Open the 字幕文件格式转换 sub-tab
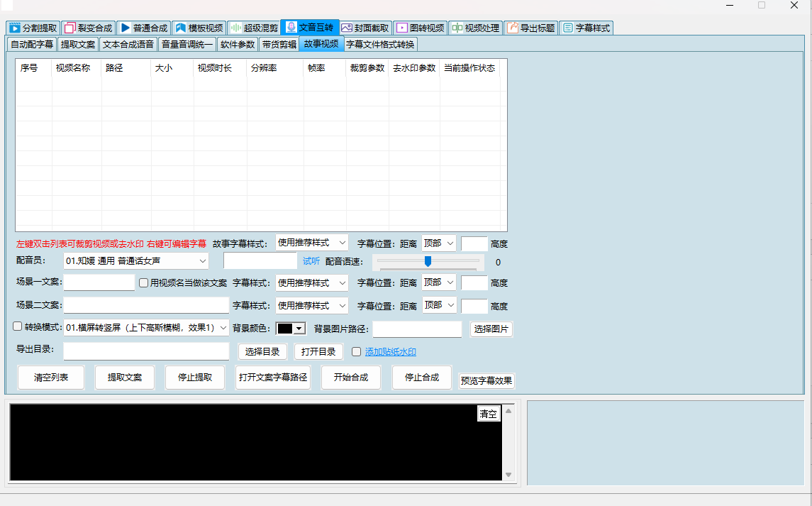 [x=380, y=45]
